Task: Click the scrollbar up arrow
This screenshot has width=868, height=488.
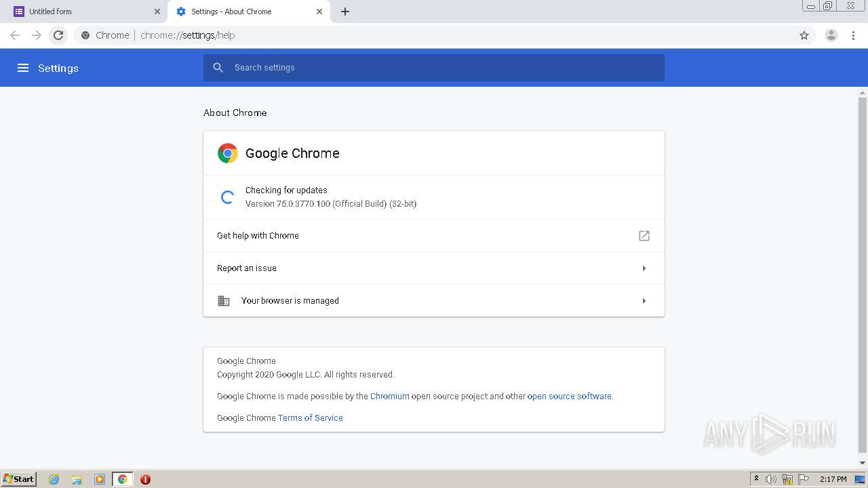Action: (x=863, y=93)
